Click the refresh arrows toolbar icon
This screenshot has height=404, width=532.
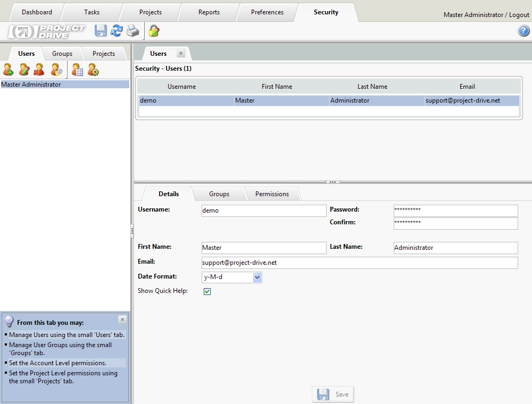[117, 31]
